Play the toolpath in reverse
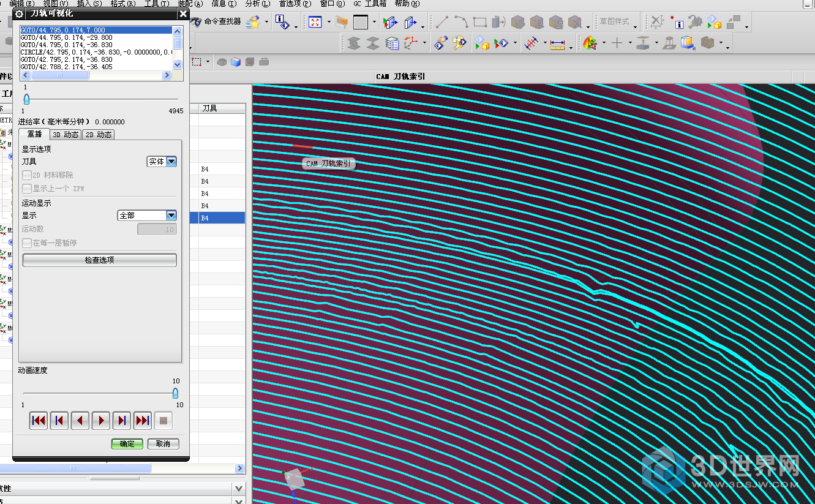 click(80, 421)
